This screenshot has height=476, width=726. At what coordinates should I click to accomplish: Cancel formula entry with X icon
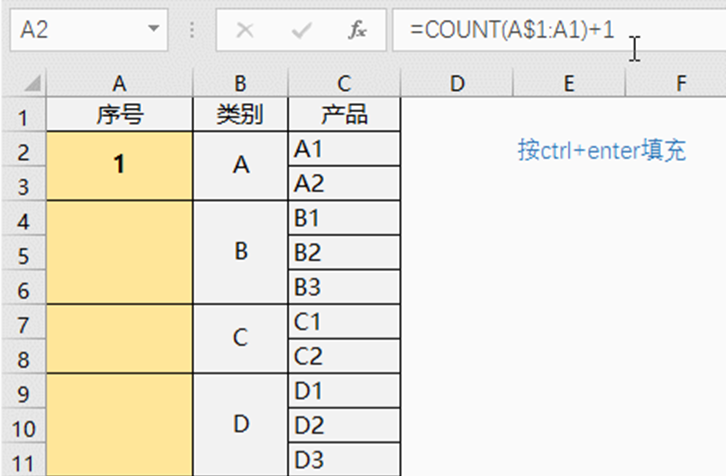pyautogui.click(x=244, y=31)
